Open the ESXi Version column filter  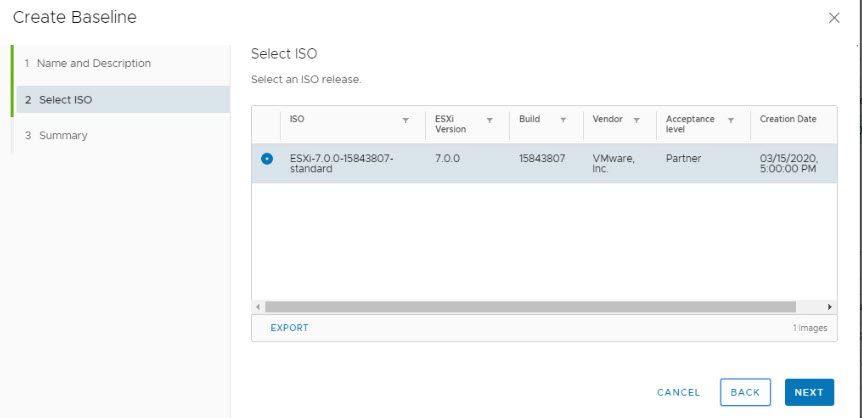[490, 120]
